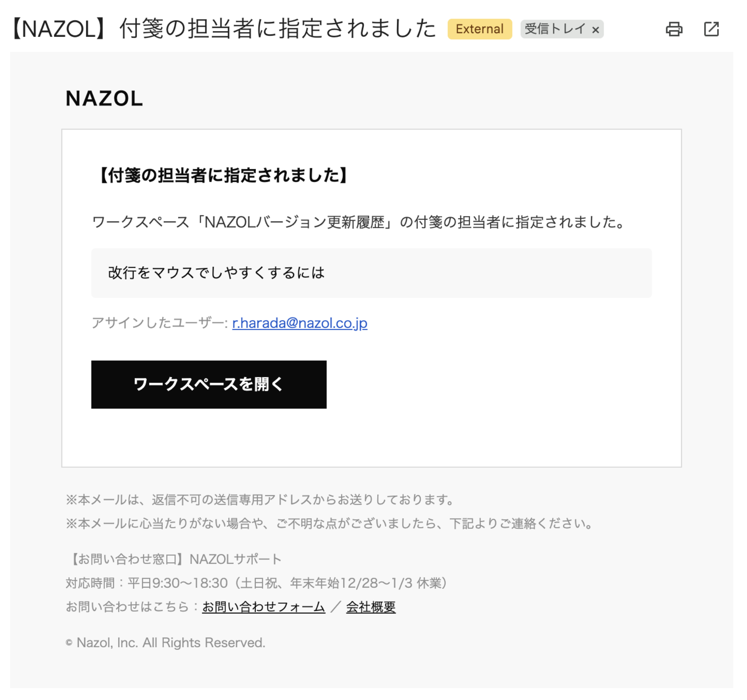747x700 pixels.
Task: Click the yellow External badge
Action: coord(480,29)
